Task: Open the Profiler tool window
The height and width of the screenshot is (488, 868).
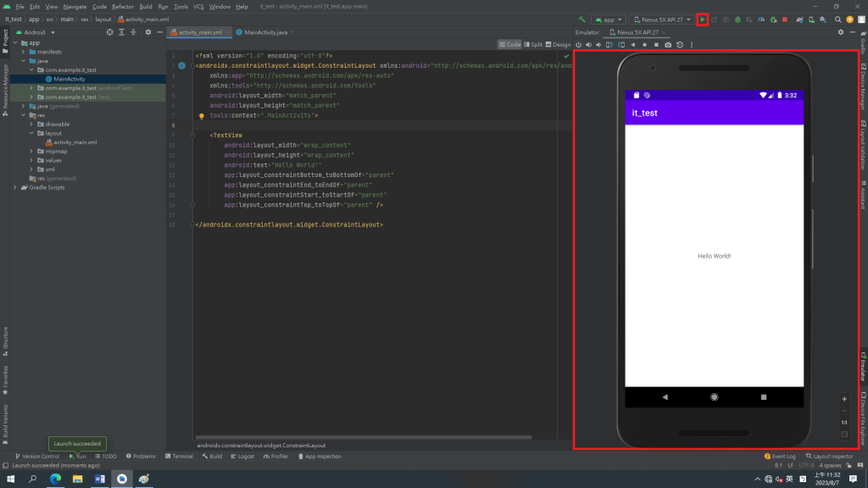Action: click(275, 457)
